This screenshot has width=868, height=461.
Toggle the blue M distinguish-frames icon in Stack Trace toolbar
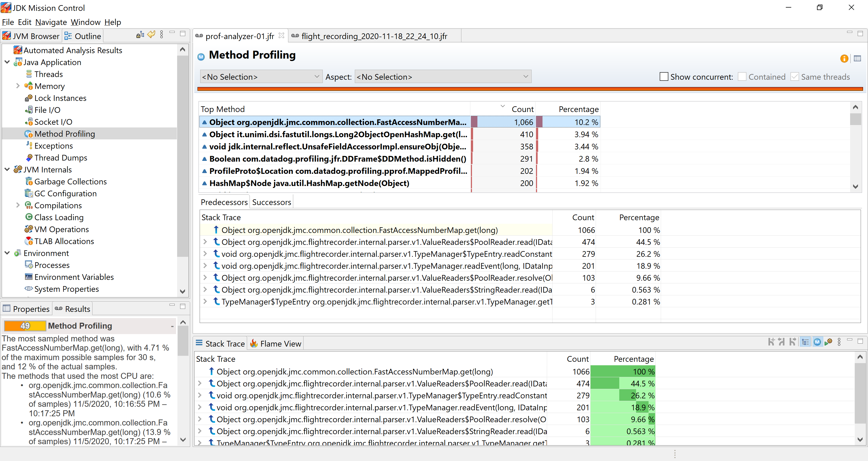pyautogui.click(x=817, y=342)
